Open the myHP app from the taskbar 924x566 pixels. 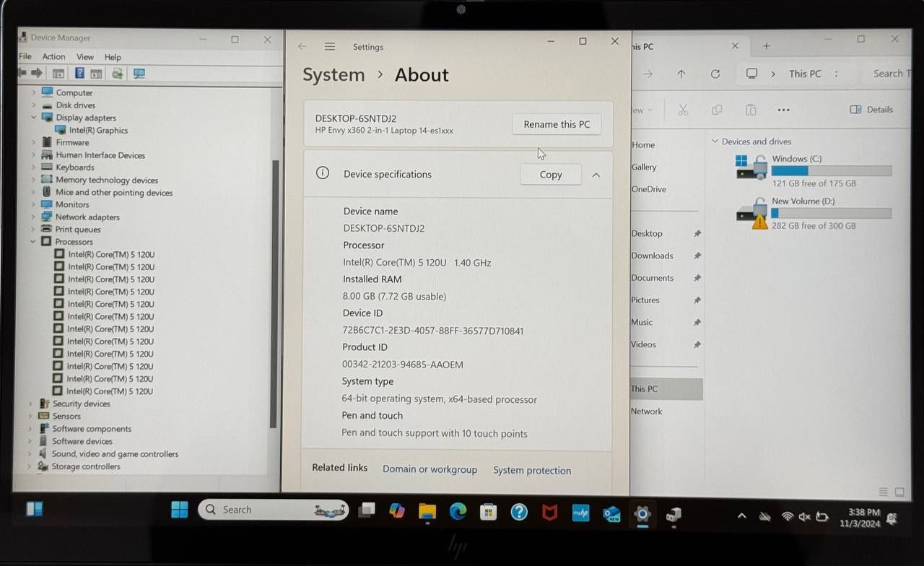tap(580, 513)
